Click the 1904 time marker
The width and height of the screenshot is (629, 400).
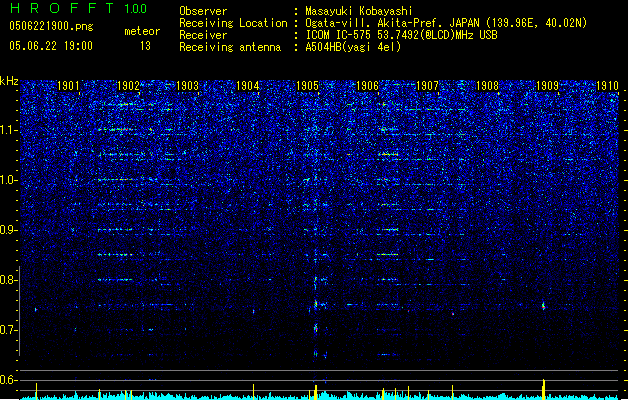248,85
